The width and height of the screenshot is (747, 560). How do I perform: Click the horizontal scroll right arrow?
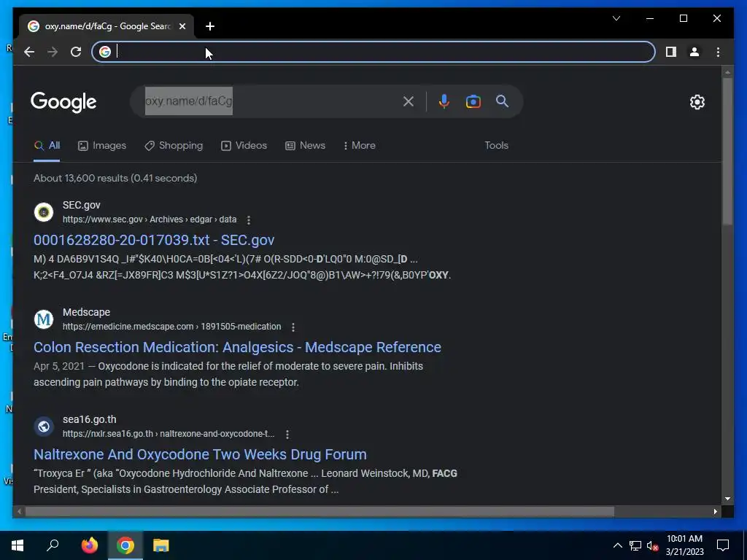716,511
